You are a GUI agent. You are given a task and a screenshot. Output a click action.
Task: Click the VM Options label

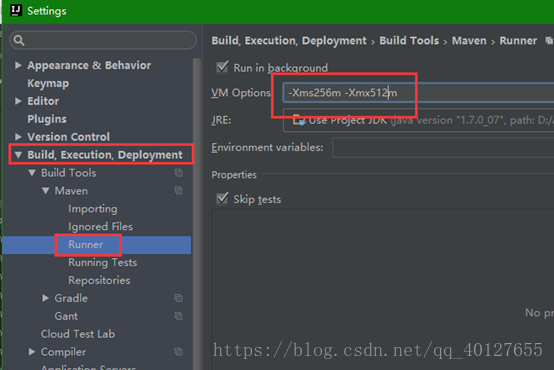click(x=241, y=93)
